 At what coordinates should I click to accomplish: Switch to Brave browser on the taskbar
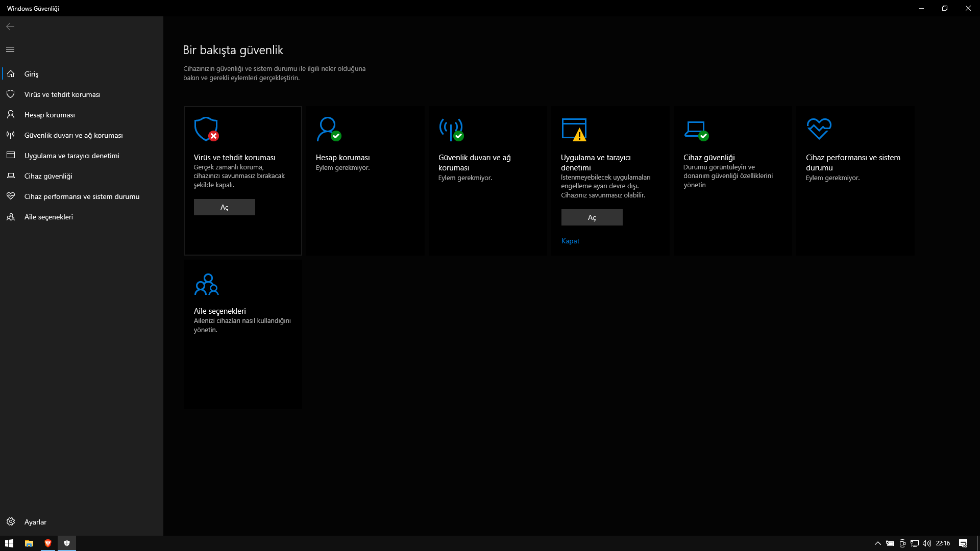click(48, 543)
